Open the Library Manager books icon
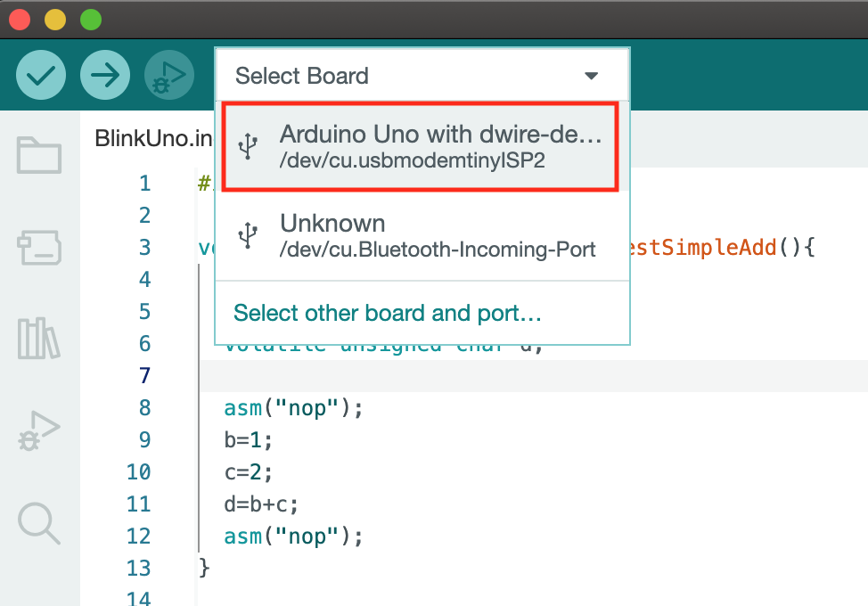The height and width of the screenshot is (606, 868). point(38,338)
